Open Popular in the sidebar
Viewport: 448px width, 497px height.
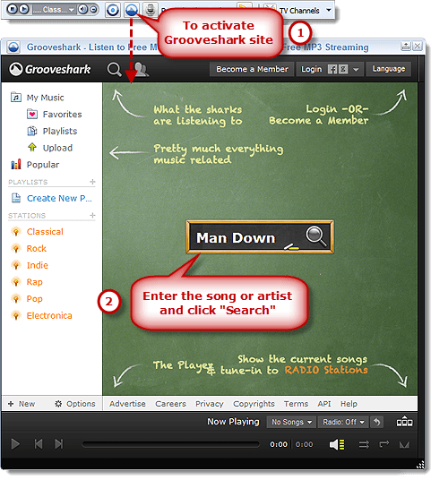(35, 165)
